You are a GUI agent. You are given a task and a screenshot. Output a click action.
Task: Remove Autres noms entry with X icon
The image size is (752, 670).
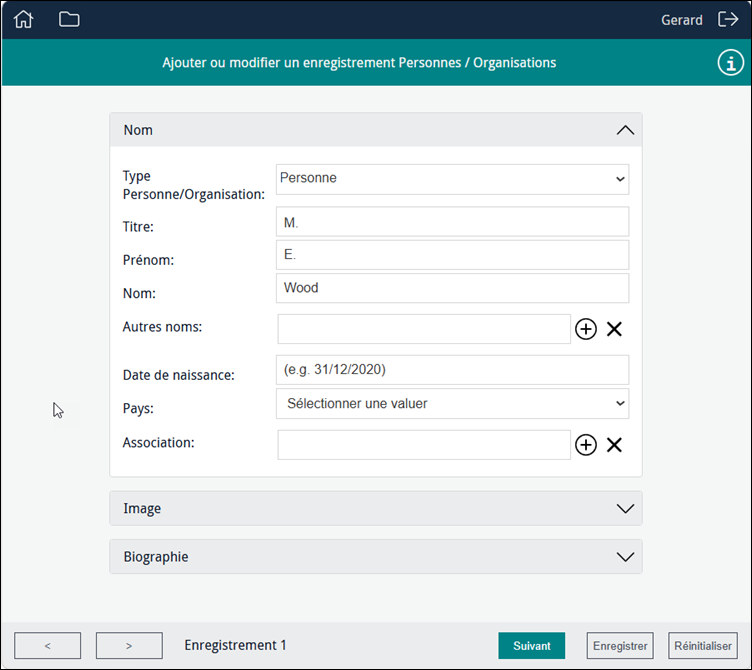614,329
